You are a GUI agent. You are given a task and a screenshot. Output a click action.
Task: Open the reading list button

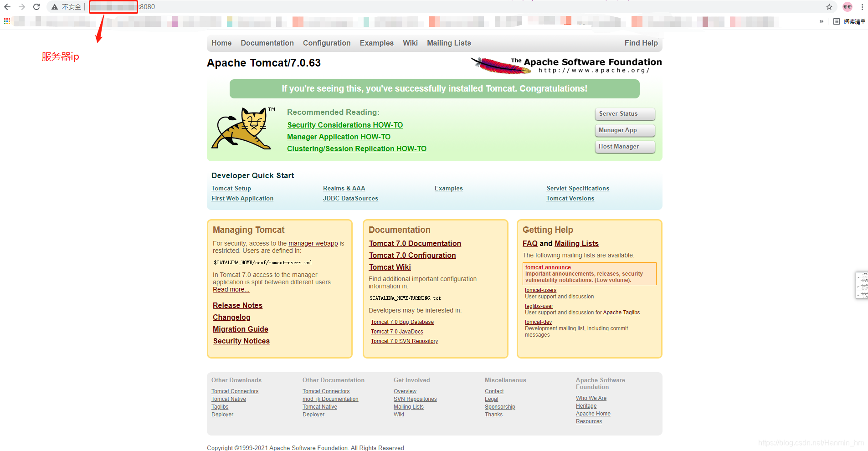(x=849, y=21)
